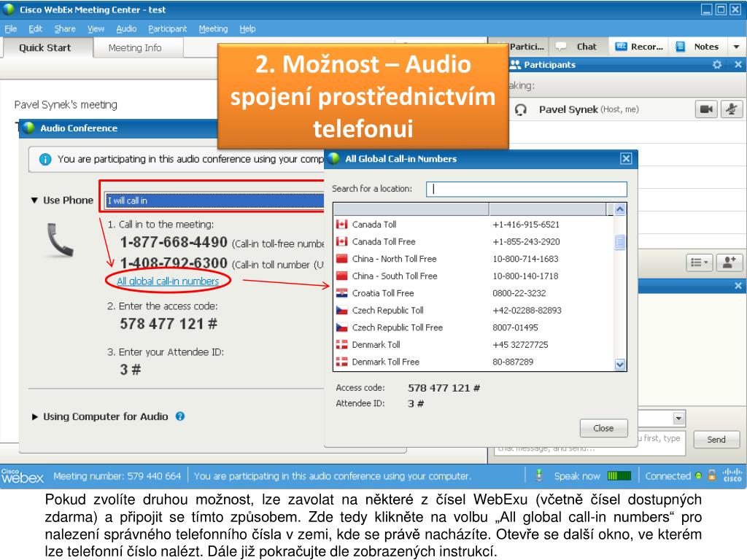This screenshot has height=560, width=747.
Task: Open the View menu
Action: (96, 28)
